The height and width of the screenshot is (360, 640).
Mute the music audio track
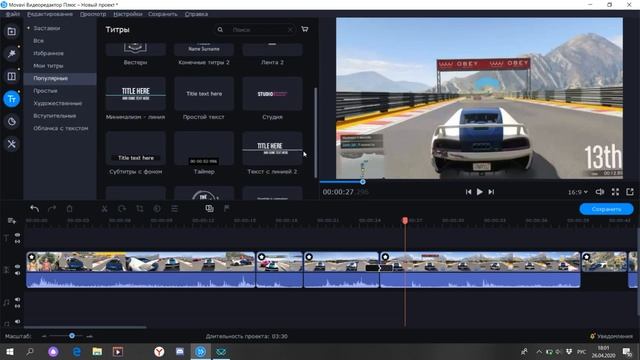tap(17, 299)
